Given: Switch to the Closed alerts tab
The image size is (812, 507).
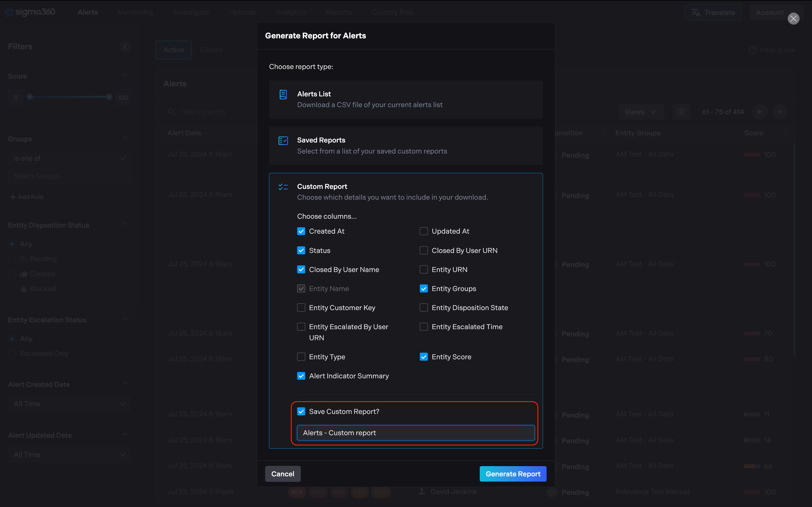Looking at the screenshot, I should (x=211, y=50).
